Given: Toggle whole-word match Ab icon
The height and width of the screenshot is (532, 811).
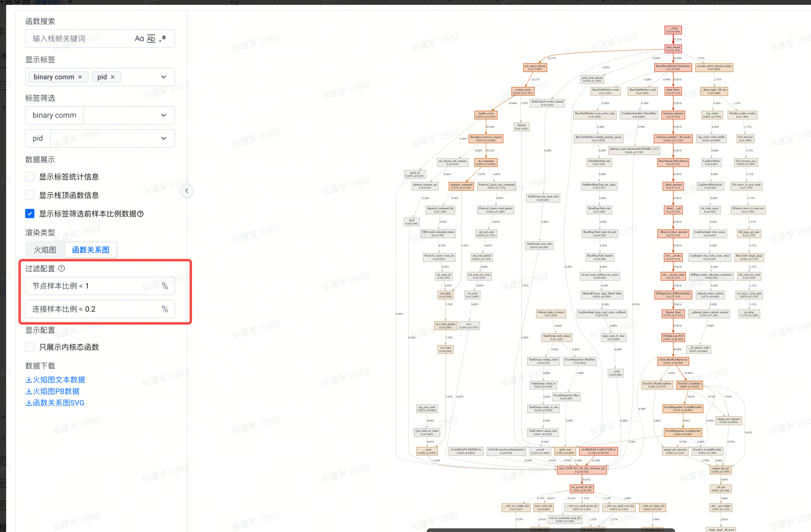Looking at the screenshot, I should pyautogui.click(x=151, y=39).
